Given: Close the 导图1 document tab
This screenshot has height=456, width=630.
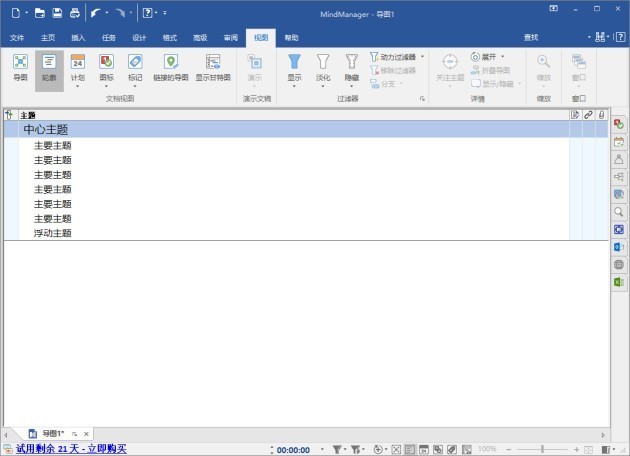Looking at the screenshot, I should click(x=86, y=433).
